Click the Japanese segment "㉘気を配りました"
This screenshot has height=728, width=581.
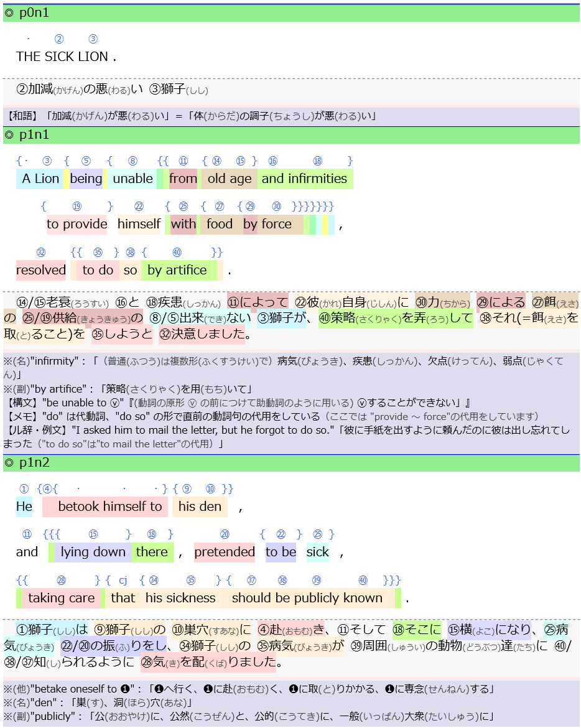pyautogui.click(x=208, y=662)
